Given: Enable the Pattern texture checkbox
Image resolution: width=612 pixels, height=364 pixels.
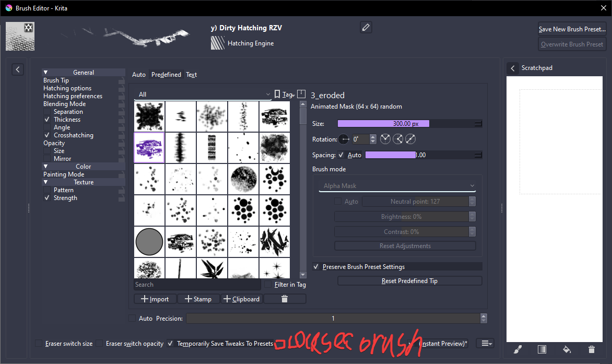Looking at the screenshot, I should pyautogui.click(x=47, y=190).
